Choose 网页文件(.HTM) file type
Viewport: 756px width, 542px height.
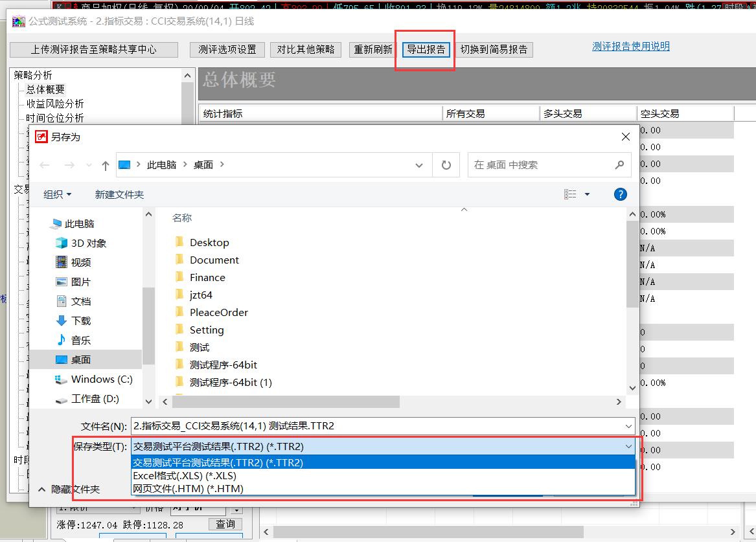pos(384,488)
